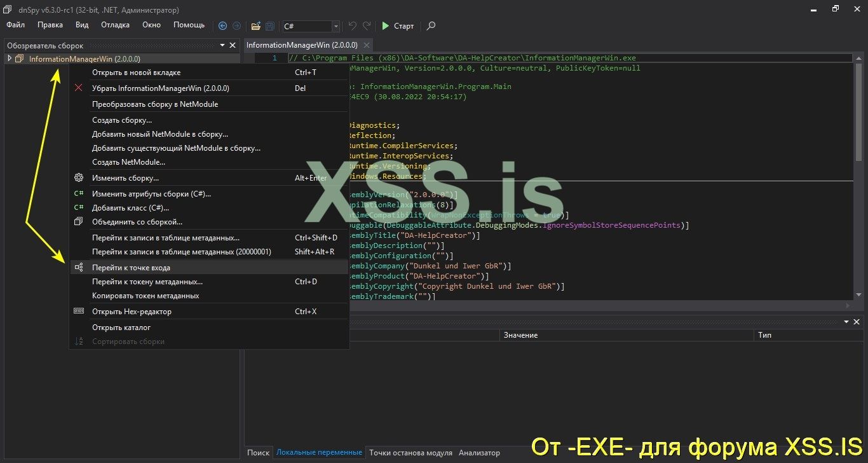Open the Отладка menu
The width and height of the screenshot is (868, 463).
(x=114, y=25)
